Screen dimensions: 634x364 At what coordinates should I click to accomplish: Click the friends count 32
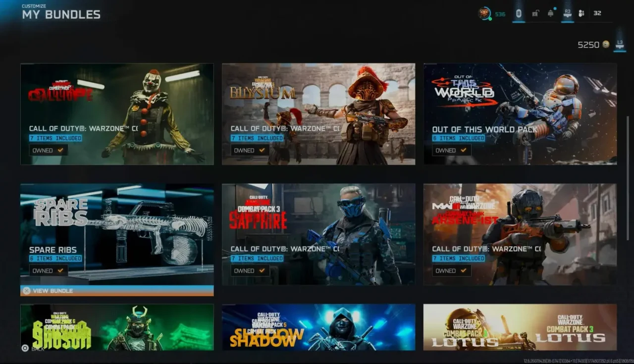click(x=597, y=13)
